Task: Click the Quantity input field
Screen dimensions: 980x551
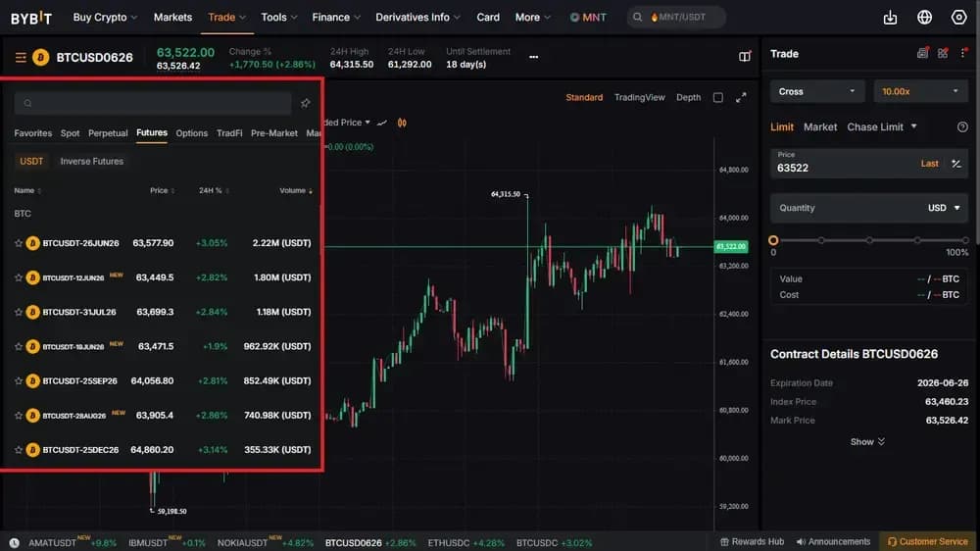Action: (x=868, y=208)
